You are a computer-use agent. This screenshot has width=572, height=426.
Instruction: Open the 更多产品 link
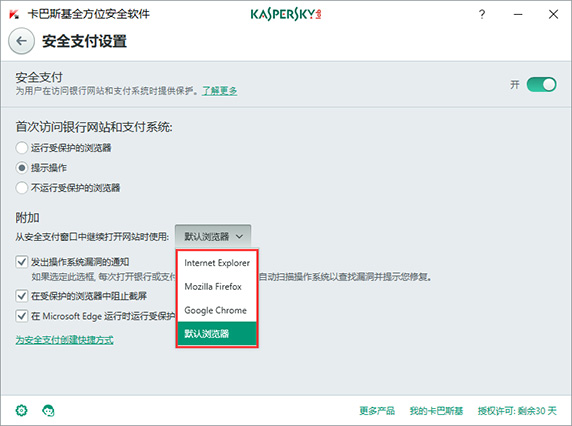point(377,411)
